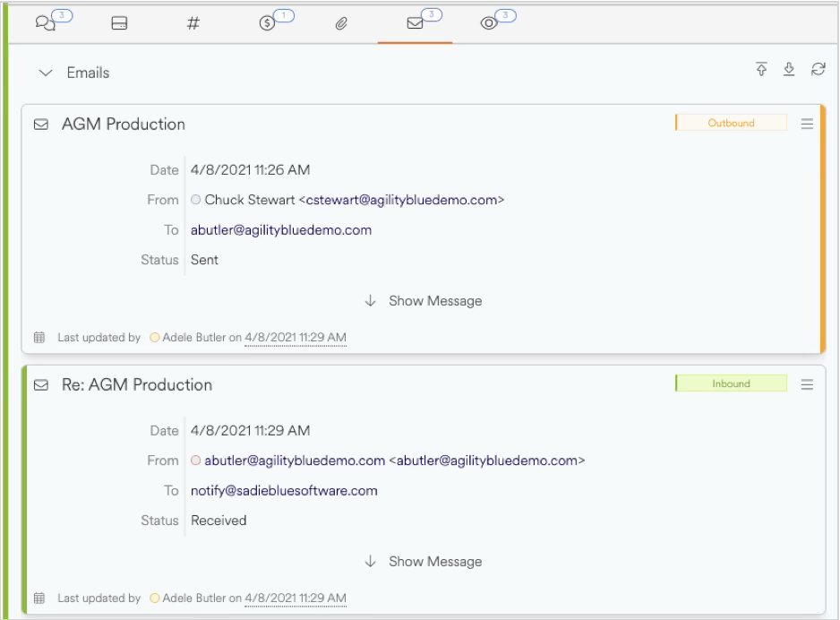The width and height of the screenshot is (840, 620).
Task: Click the envelope icon beside AGM Production title
Action: click(41, 125)
